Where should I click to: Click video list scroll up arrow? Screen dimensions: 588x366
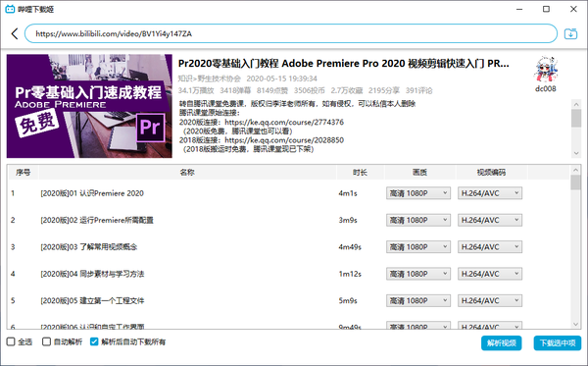(576, 170)
